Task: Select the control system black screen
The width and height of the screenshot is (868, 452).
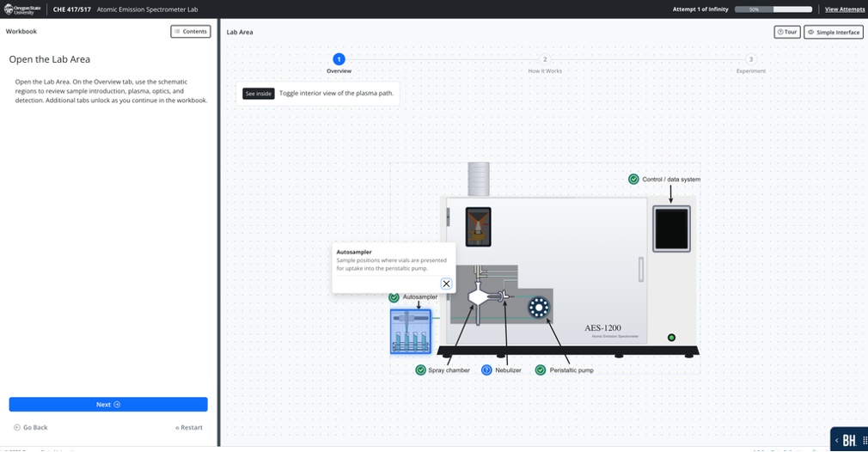Action: pyautogui.click(x=671, y=229)
